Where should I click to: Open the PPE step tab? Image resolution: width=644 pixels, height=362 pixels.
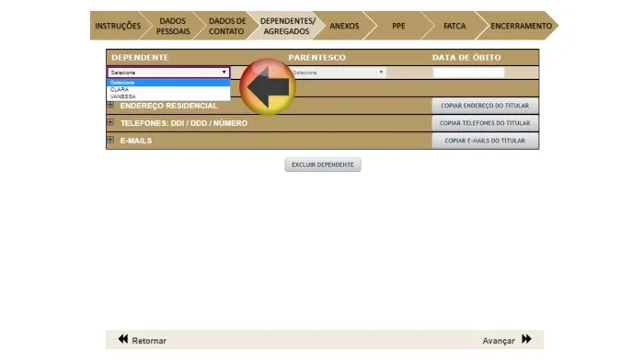[x=398, y=26]
